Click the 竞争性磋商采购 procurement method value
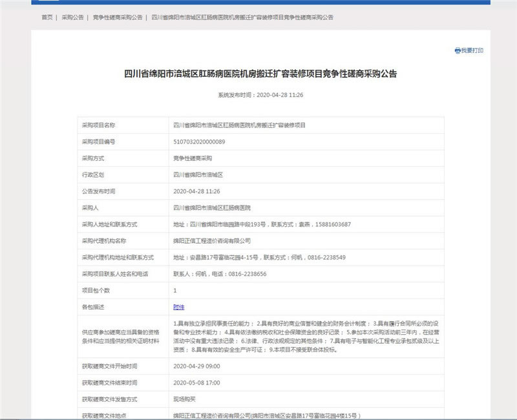 point(192,158)
